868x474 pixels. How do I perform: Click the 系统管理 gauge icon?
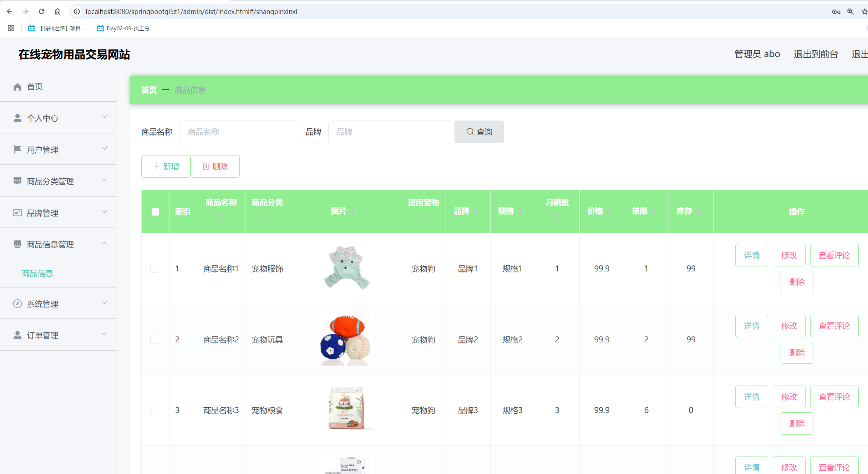coord(17,304)
